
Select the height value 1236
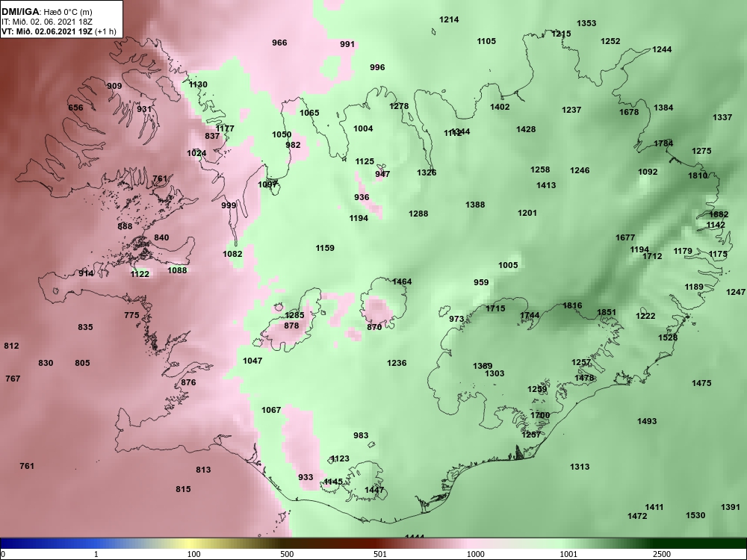[x=397, y=364]
